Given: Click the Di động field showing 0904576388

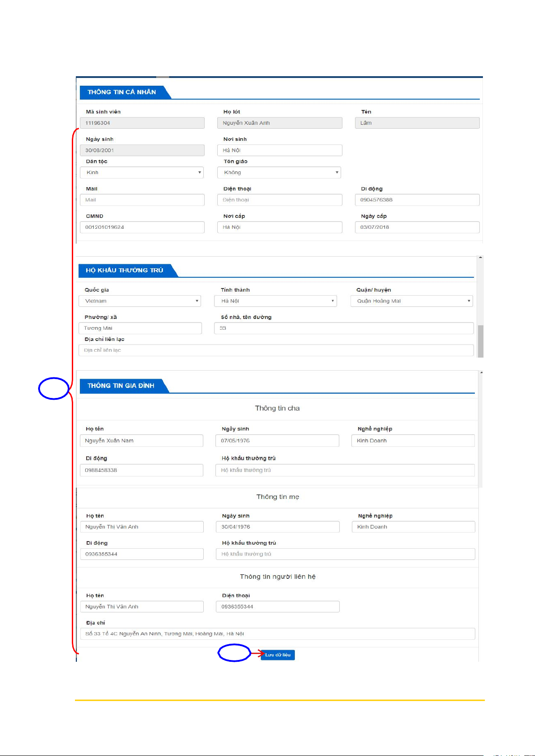Looking at the screenshot, I should [x=417, y=200].
